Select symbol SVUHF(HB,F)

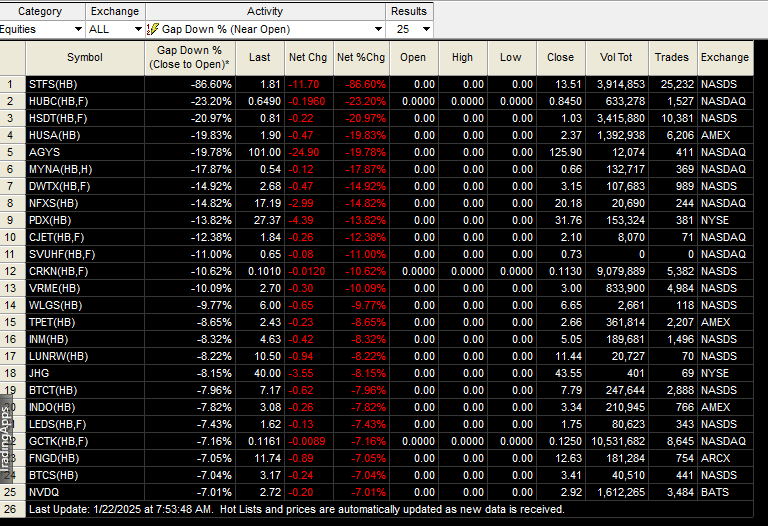click(62, 254)
